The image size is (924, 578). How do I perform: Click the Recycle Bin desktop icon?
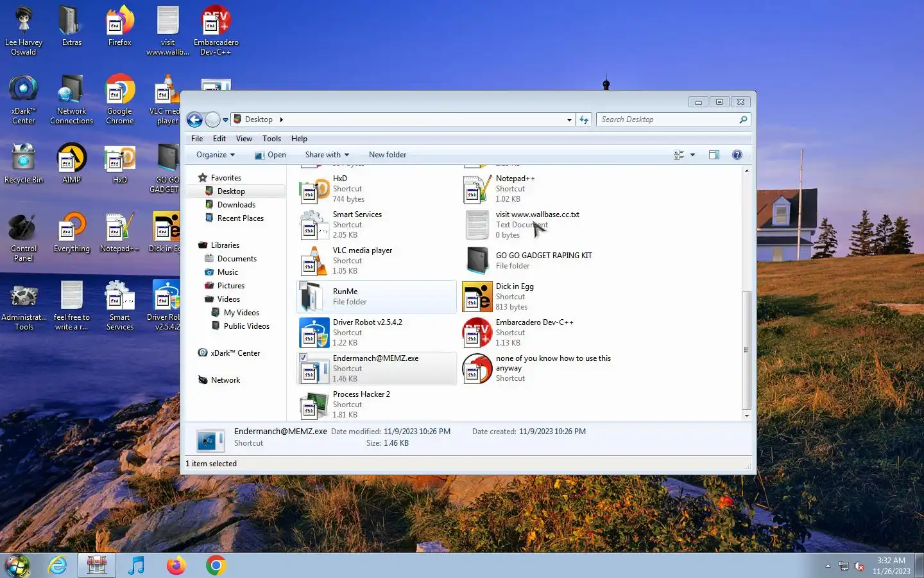24,163
